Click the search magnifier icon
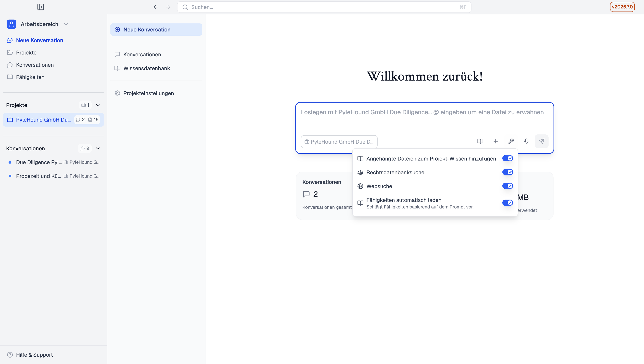This screenshot has width=644, height=364. coord(185,7)
